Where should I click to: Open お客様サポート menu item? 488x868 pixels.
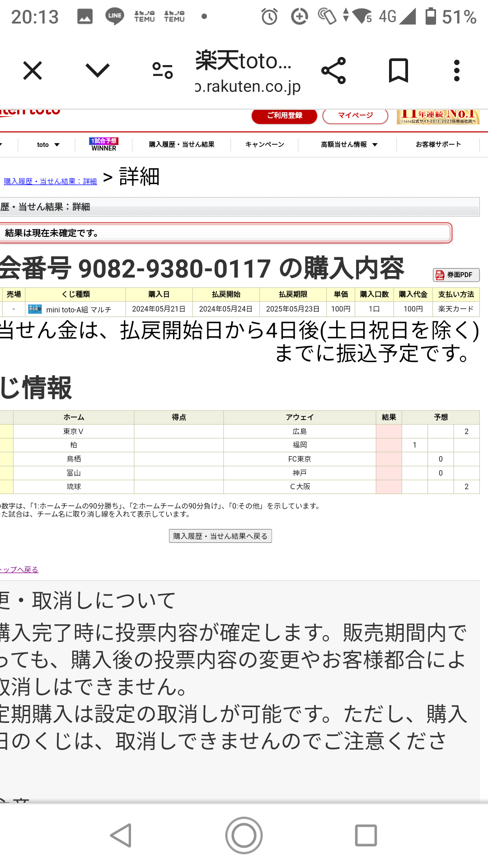[x=438, y=145]
